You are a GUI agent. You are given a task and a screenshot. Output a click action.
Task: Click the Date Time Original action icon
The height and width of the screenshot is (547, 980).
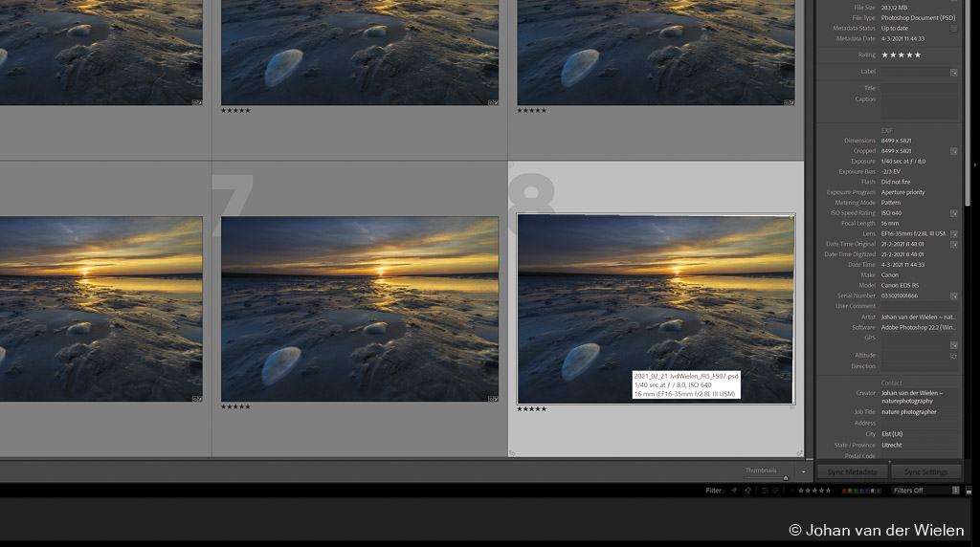pyautogui.click(x=953, y=244)
